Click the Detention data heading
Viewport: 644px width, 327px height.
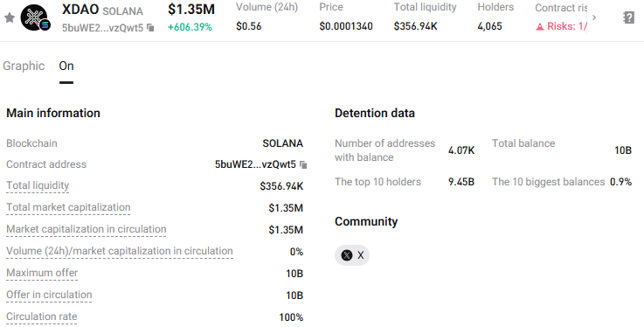[375, 113]
